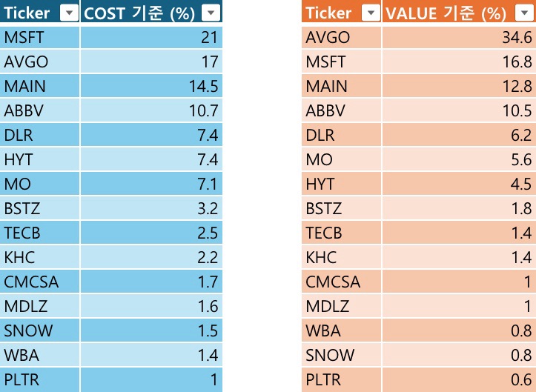Click the SNOW ticker in the orange table

coord(330,355)
